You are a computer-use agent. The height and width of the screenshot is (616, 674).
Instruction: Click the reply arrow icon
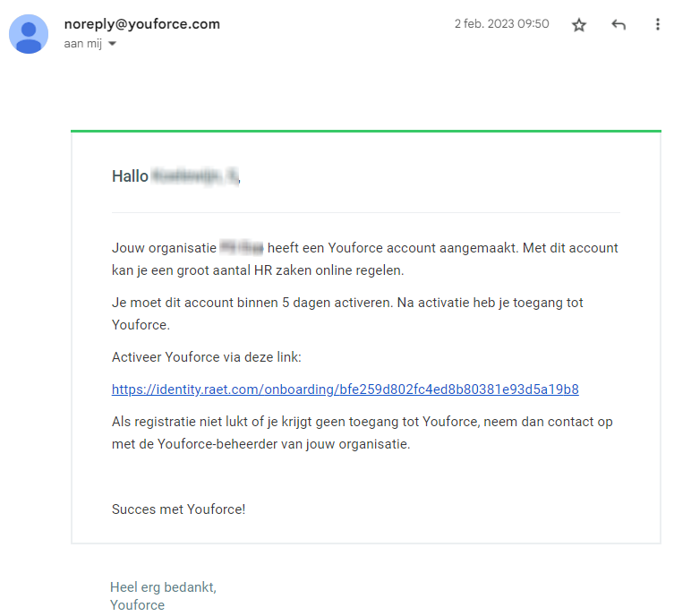619,25
